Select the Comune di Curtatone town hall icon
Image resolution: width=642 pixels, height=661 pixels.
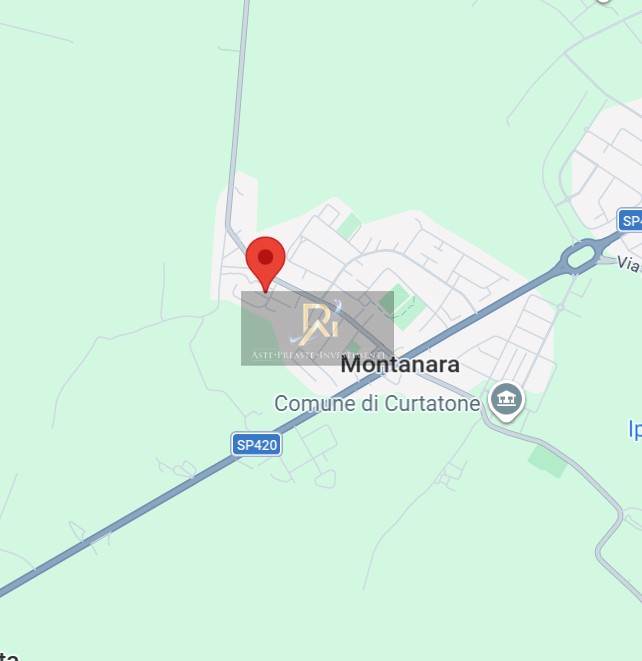tap(507, 400)
